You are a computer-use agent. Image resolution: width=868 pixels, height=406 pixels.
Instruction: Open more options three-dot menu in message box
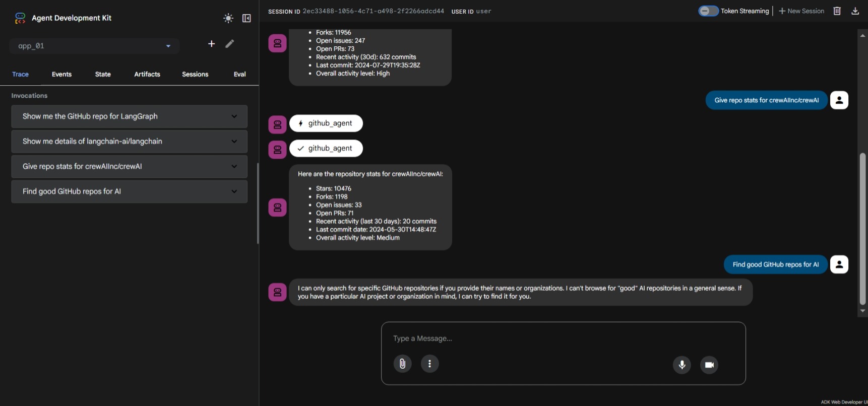tap(429, 364)
